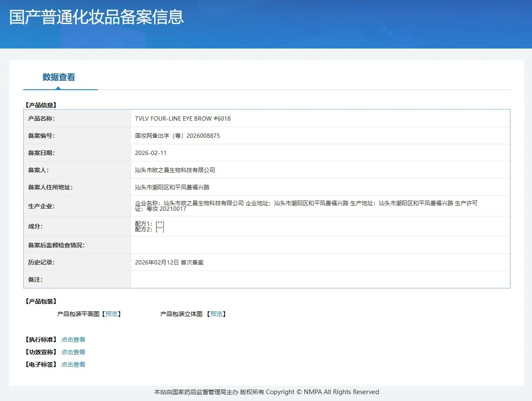Preview 产品包装立体图 via 预览 link
532x401 pixels.
[216, 314]
